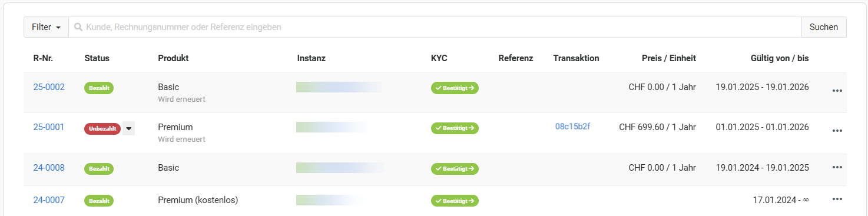Open invoice 25-0002
The image size is (868, 216).
(x=49, y=87)
